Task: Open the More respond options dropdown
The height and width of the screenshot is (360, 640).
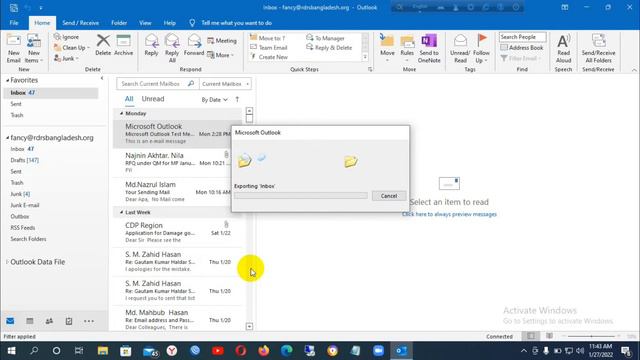Action: coord(220,55)
